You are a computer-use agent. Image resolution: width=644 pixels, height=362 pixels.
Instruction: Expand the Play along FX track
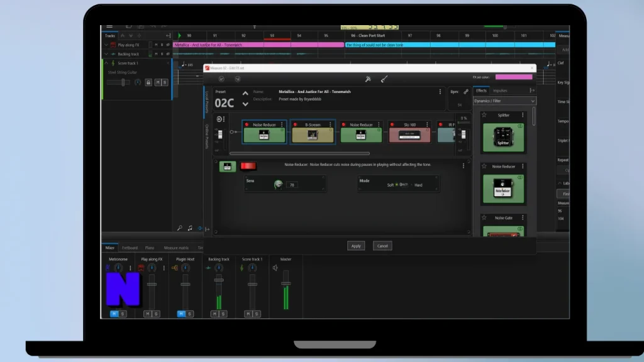(x=106, y=45)
